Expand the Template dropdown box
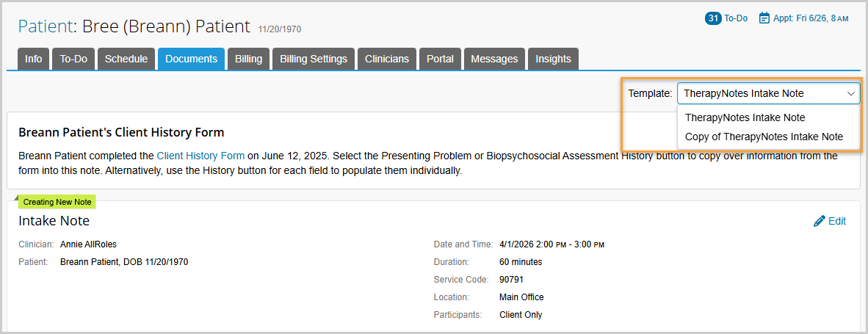This screenshot has width=868, height=334. 768,93
